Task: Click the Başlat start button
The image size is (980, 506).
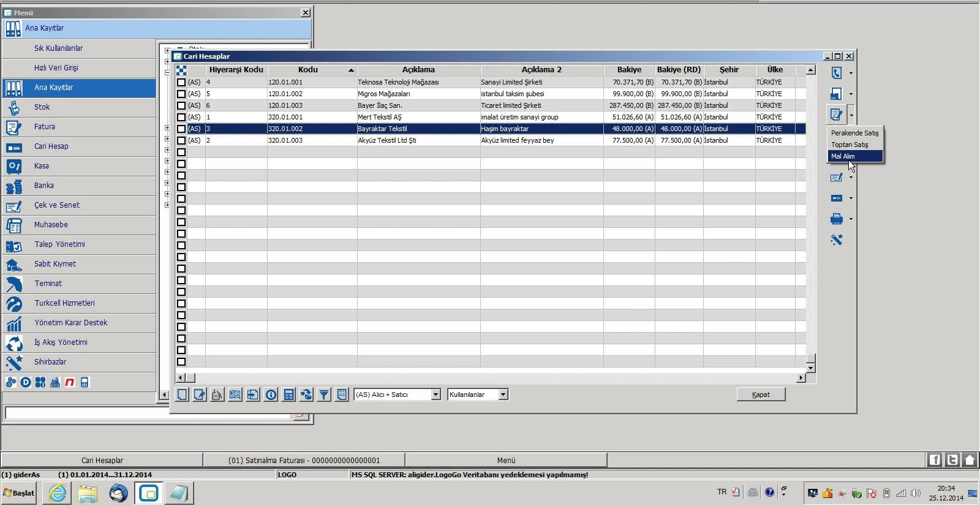Action: (x=19, y=493)
